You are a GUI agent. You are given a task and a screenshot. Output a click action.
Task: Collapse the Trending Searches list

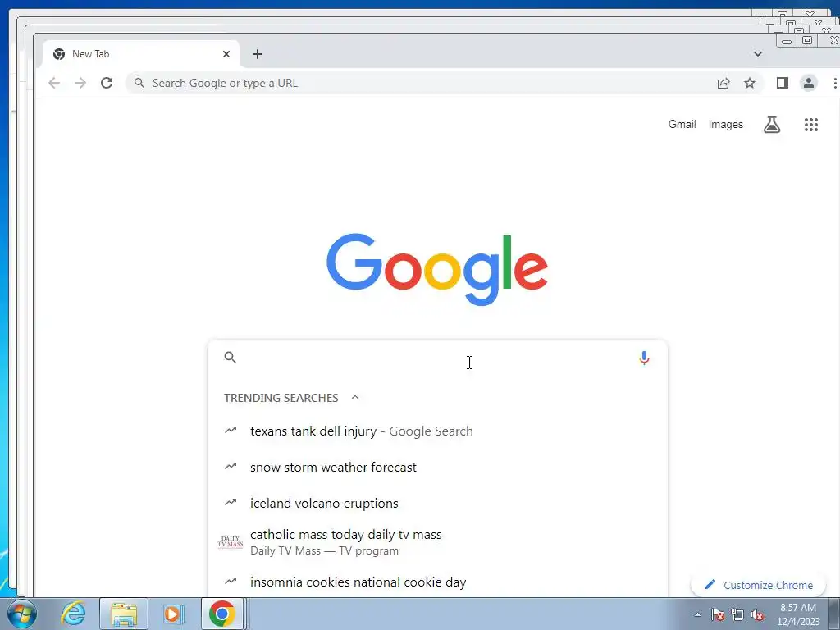pyautogui.click(x=354, y=398)
